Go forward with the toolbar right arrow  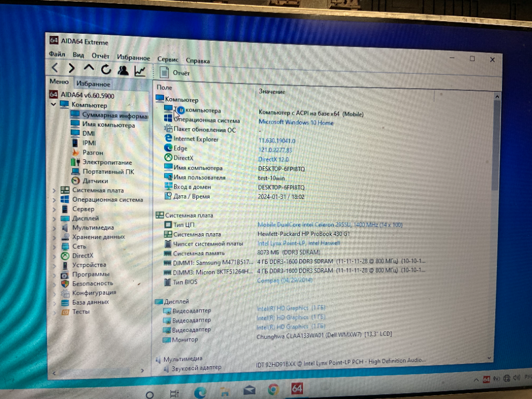71,68
